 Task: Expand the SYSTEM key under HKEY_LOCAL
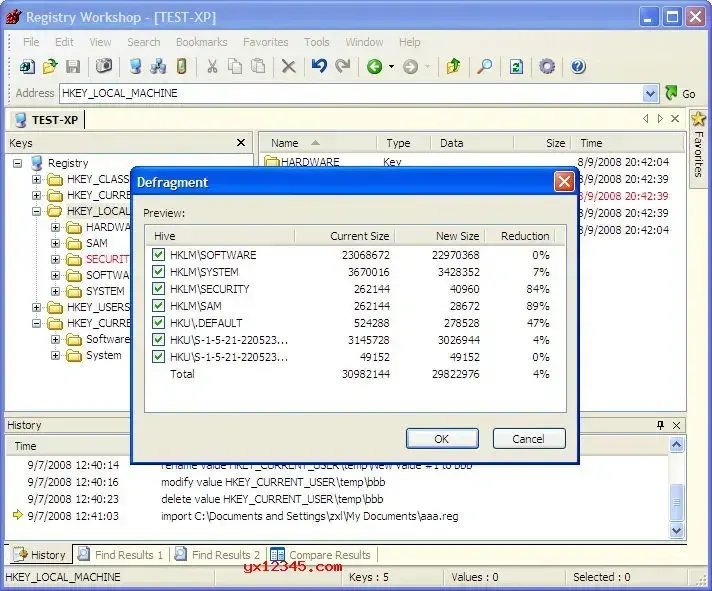pyautogui.click(x=55, y=291)
